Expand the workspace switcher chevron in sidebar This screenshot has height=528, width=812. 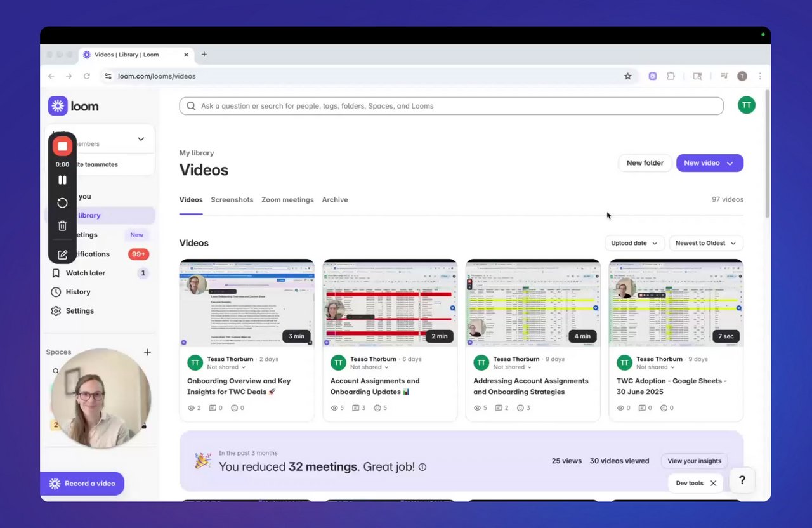click(x=141, y=139)
